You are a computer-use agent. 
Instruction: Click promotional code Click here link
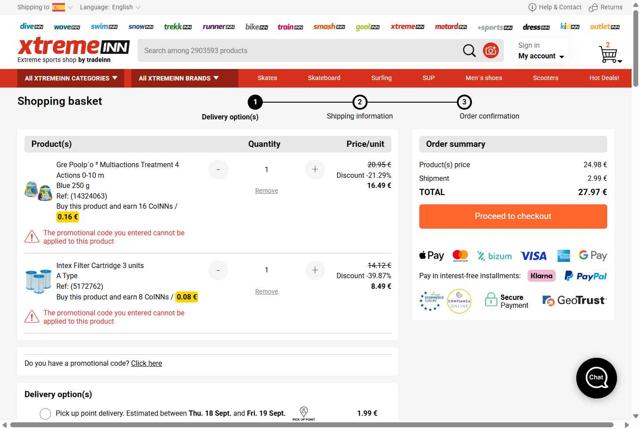[147, 363]
